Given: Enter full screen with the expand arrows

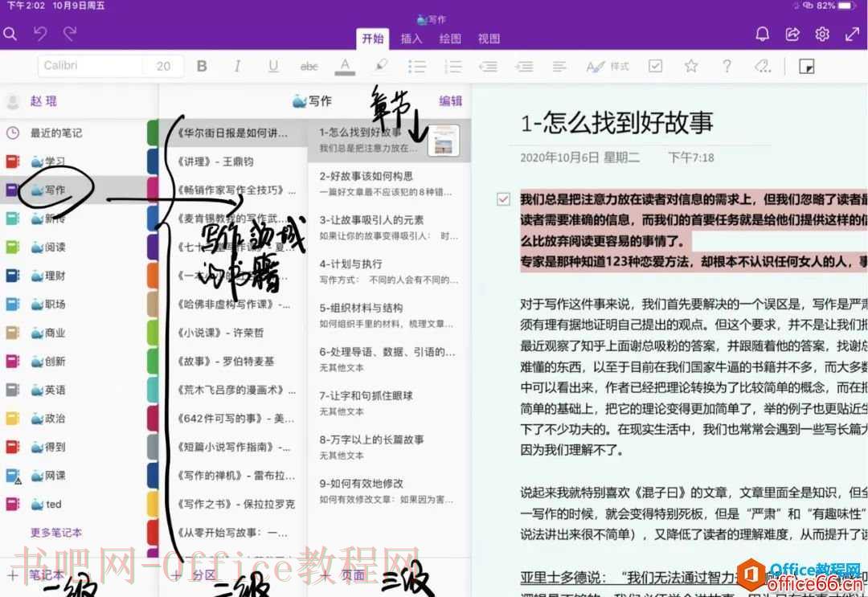Looking at the screenshot, I should coord(852,35).
